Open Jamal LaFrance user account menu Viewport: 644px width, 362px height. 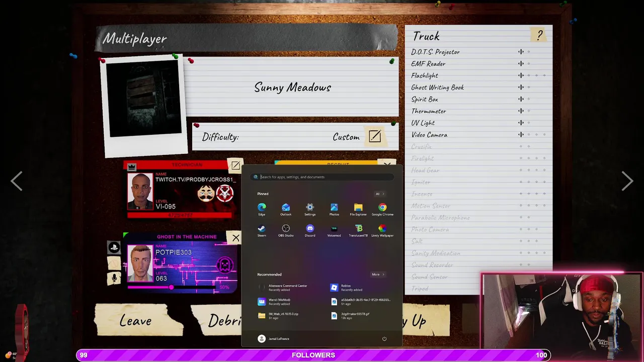[273, 338]
